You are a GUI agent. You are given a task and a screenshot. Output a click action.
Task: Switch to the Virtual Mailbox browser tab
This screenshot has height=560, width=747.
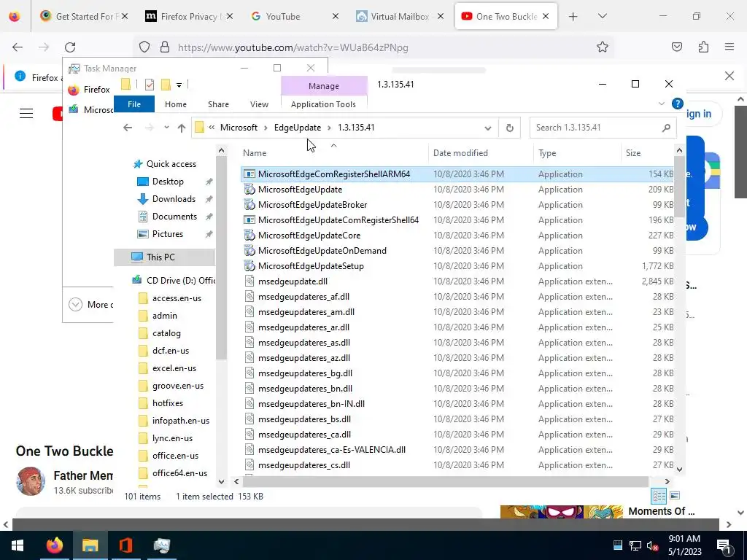(399, 17)
